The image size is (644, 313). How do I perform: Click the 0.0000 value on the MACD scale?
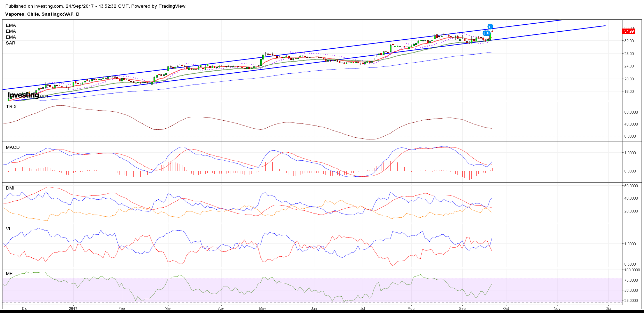pyautogui.click(x=630, y=171)
